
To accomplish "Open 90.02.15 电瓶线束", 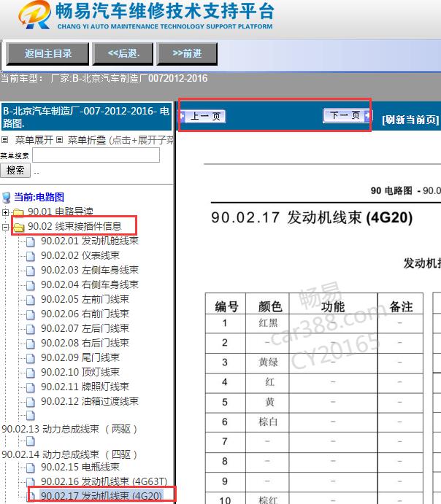I will (80, 467).
